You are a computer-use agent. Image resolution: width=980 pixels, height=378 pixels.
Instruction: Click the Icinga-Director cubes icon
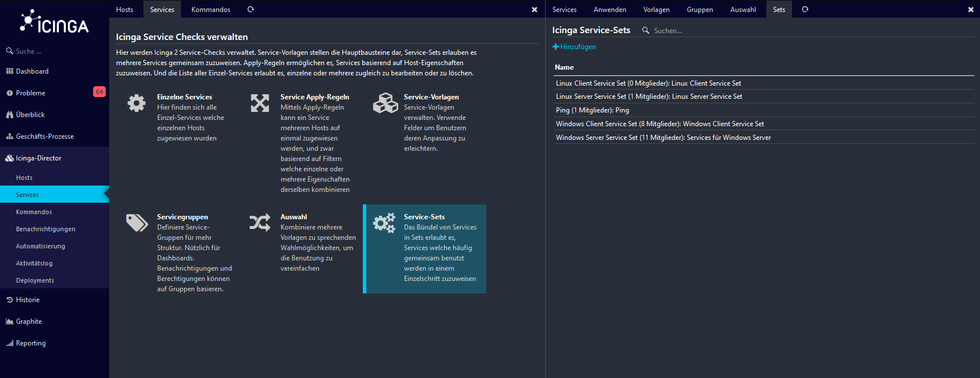pyautogui.click(x=10, y=158)
